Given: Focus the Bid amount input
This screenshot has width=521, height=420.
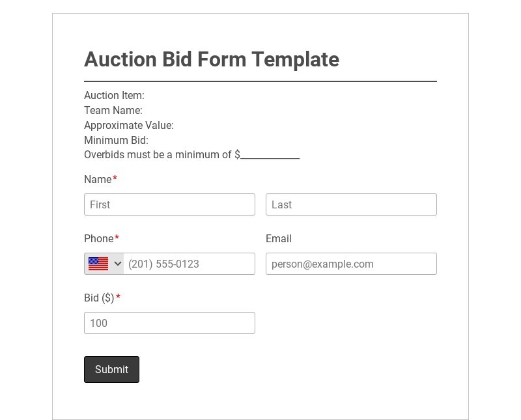Looking at the screenshot, I should 169,323.
